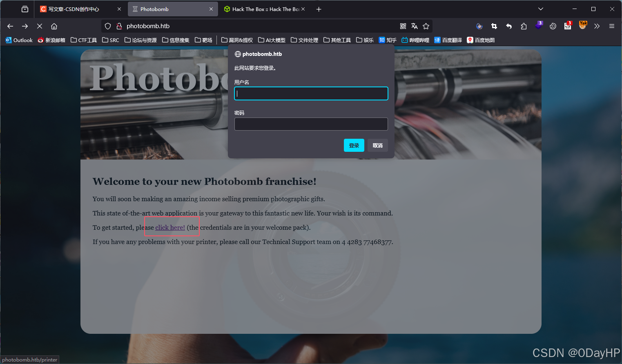Click the 'Welcome to your new Photobomb franchise!' heading
The height and width of the screenshot is (364, 622).
click(x=205, y=182)
